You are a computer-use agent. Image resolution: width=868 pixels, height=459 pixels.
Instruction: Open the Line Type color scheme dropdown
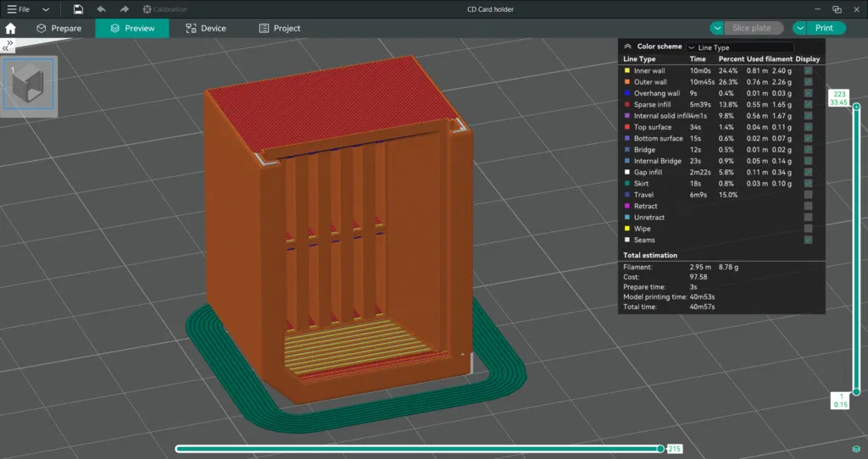(739, 47)
